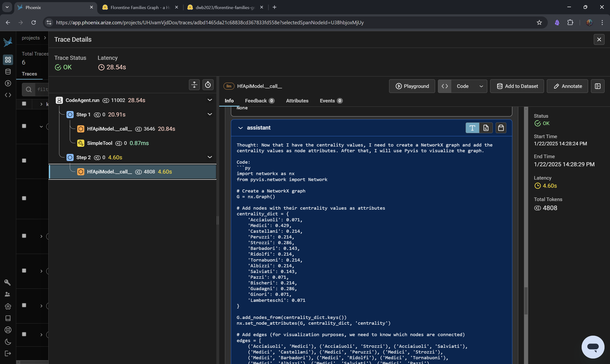Select the Attributes tab
Screen dimensions: 610x364
[297, 100]
